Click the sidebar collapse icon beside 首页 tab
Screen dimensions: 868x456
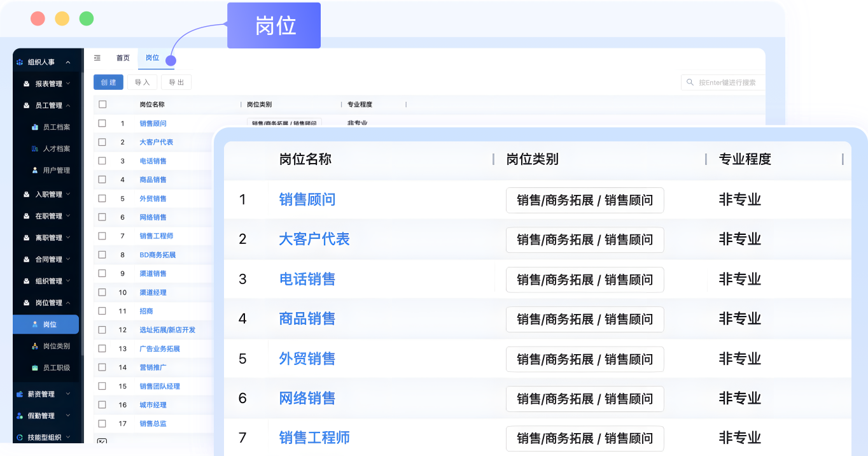pos(97,58)
